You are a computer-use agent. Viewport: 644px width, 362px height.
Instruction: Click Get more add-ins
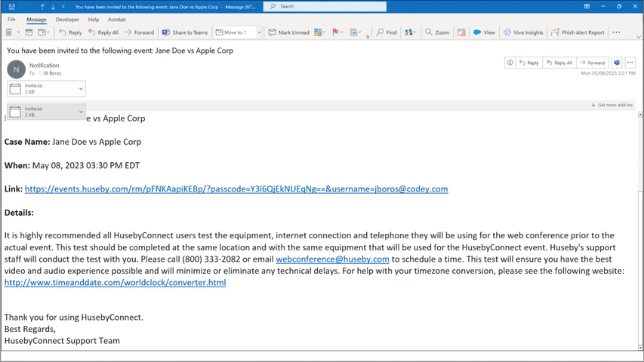pos(612,105)
